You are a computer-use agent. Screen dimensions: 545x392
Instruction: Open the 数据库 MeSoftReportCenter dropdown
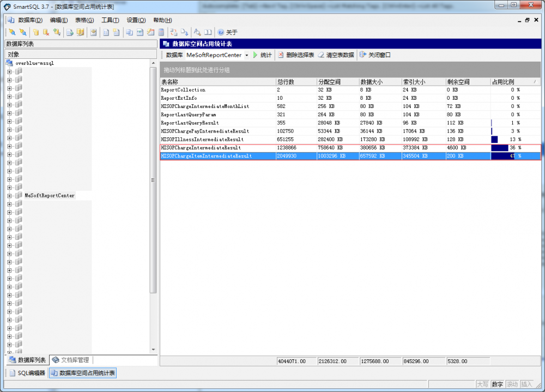[247, 55]
